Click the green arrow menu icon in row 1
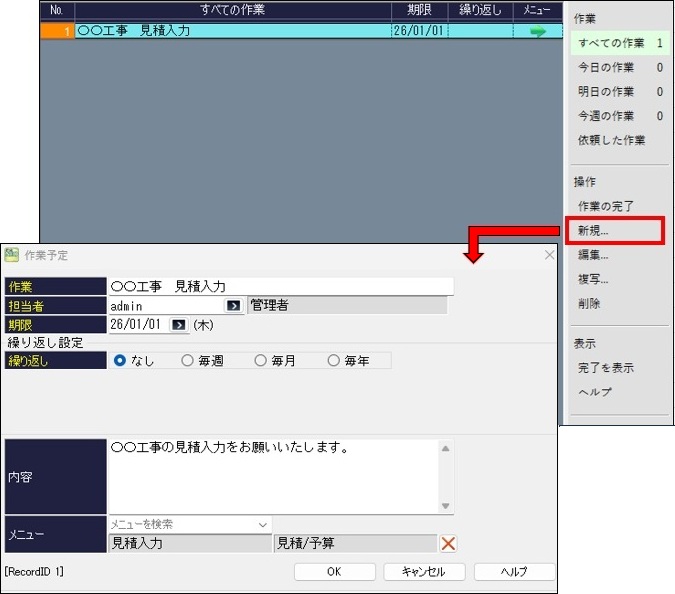The width and height of the screenshot is (675, 594). tap(538, 31)
